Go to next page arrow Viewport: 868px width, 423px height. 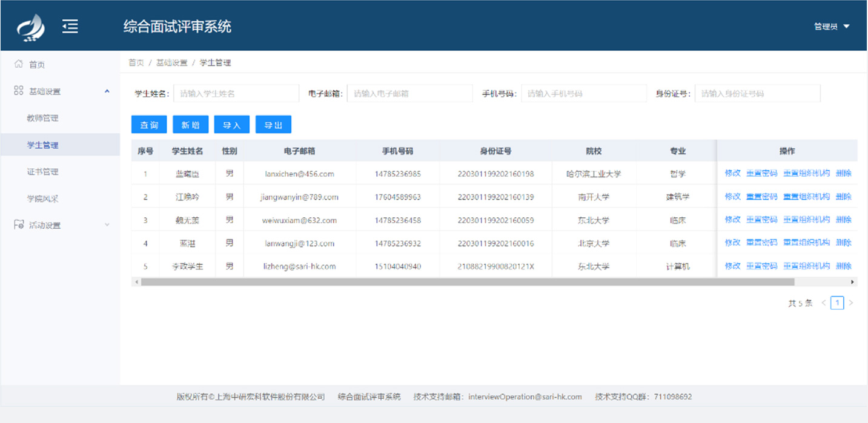point(851,303)
